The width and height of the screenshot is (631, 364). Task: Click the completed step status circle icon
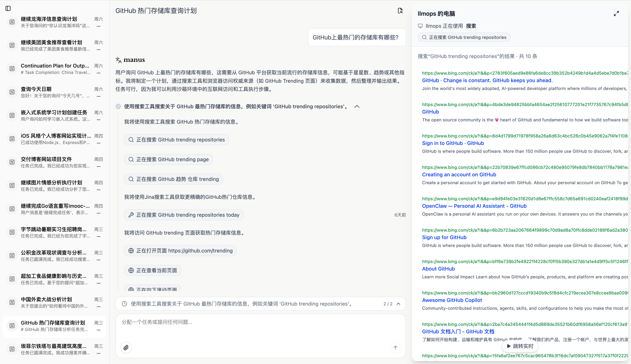point(118,106)
